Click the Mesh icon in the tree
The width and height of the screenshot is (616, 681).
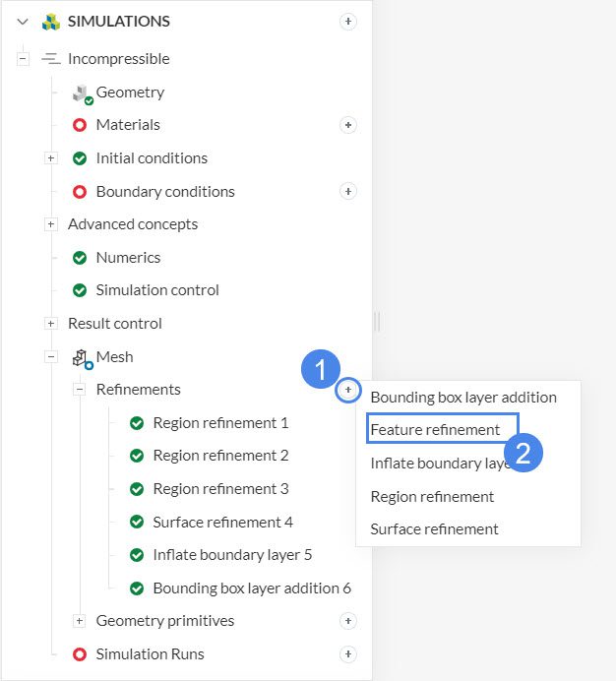point(81,357)
